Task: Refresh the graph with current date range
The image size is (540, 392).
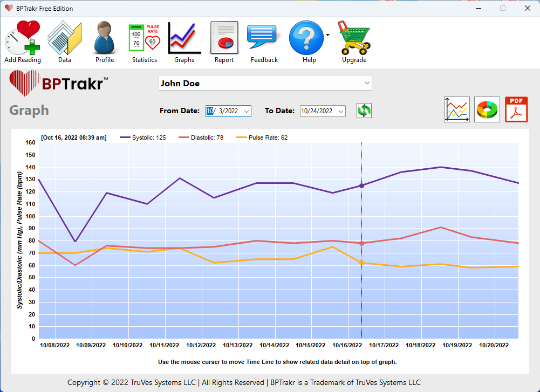Action: point(363,110)
